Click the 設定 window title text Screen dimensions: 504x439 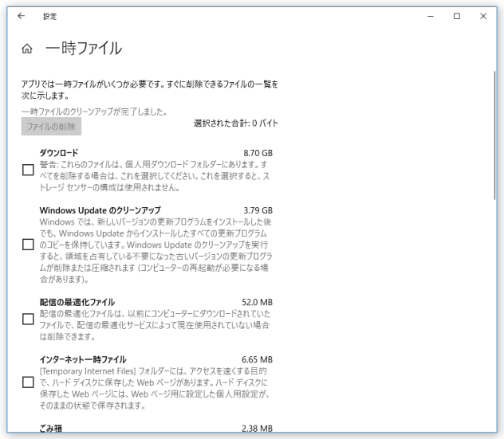49,17
